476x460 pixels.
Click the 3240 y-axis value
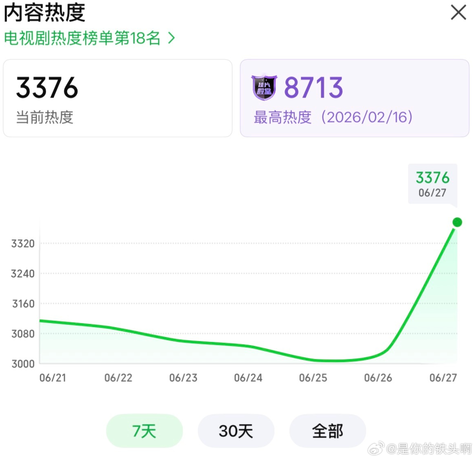[23, 273]
